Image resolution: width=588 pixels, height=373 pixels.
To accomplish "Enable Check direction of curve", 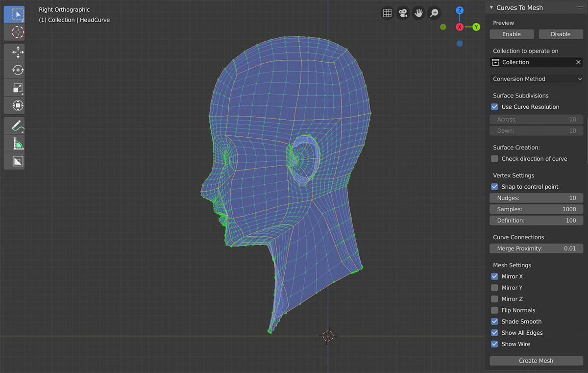I will pos(494,159).
